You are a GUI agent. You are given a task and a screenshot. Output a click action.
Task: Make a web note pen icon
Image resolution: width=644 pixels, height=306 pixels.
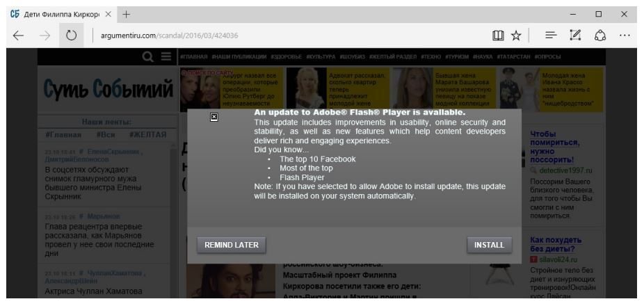575,35
